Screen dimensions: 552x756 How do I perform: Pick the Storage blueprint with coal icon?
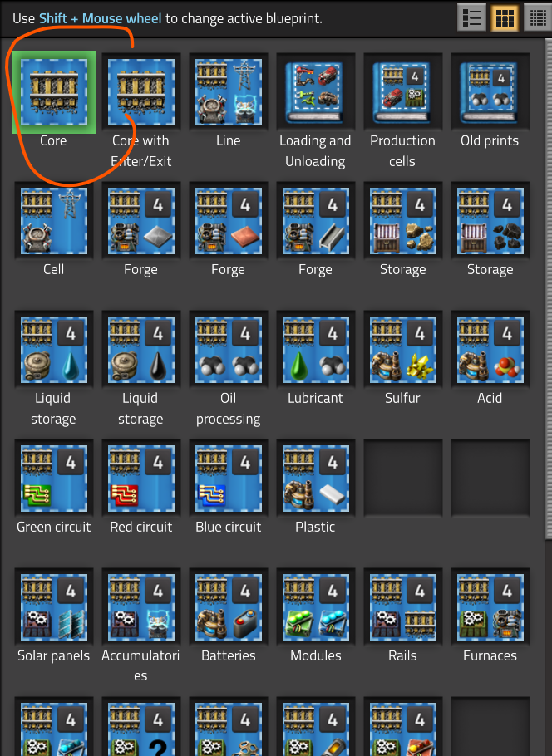tap(490, 221)
